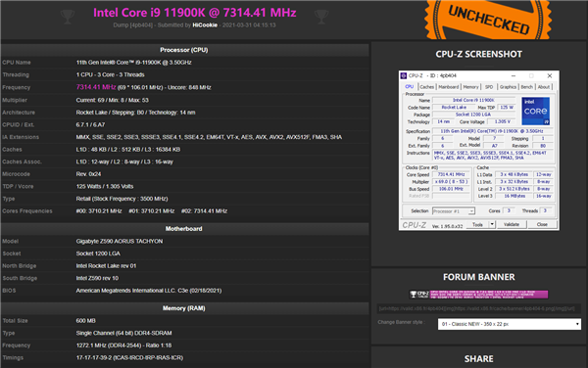Viewport: 588px width, 368px height.
Task: Open the Change Banner style dropdown
Action: [510, 324]
